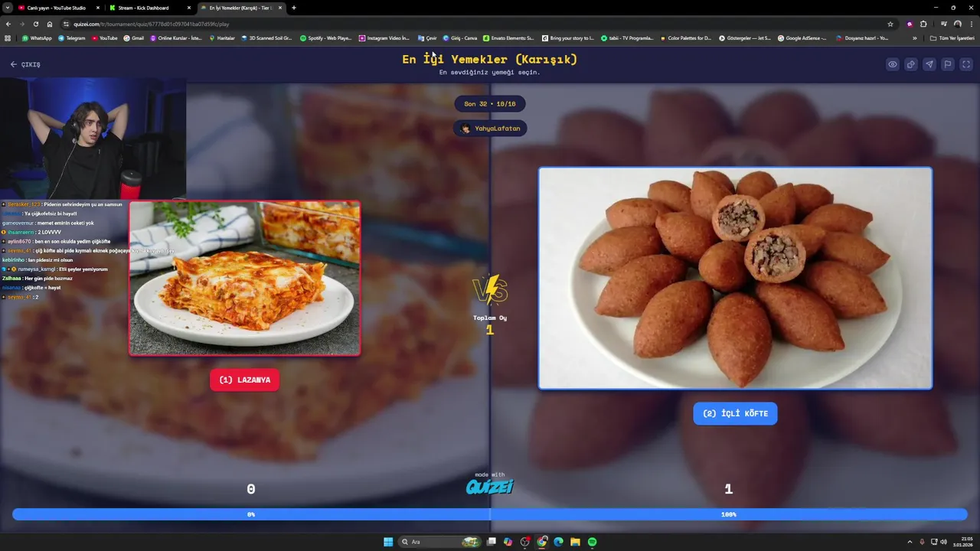This screenshot has height=551, width=980.
Task: Click the vote percentage progress bar
Action: [x=490, y=514]
